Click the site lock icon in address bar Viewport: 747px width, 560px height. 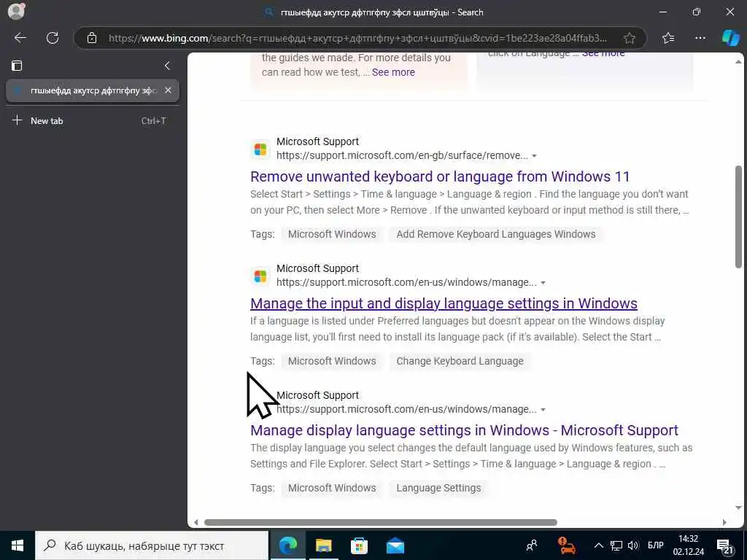92,38
